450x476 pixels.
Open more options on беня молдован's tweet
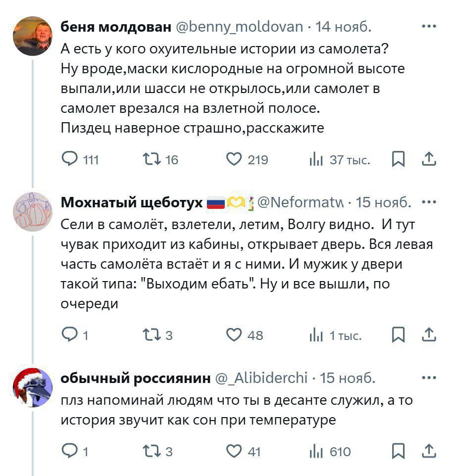(429, 26)
